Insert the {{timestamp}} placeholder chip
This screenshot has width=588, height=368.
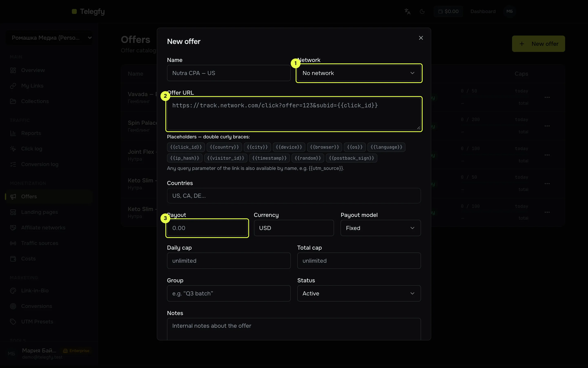(x=269, y=158)
